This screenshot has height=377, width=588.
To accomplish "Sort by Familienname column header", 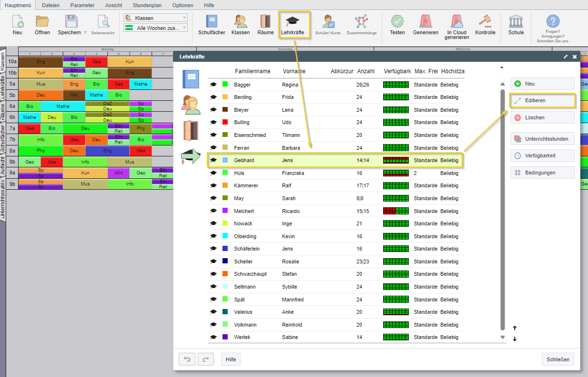I will tap(252, 71).
